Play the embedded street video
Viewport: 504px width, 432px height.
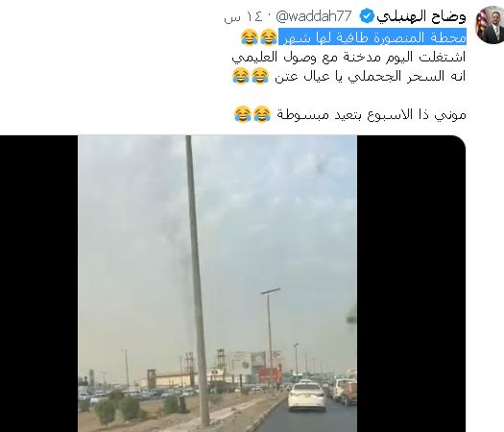tap(217, 283)
